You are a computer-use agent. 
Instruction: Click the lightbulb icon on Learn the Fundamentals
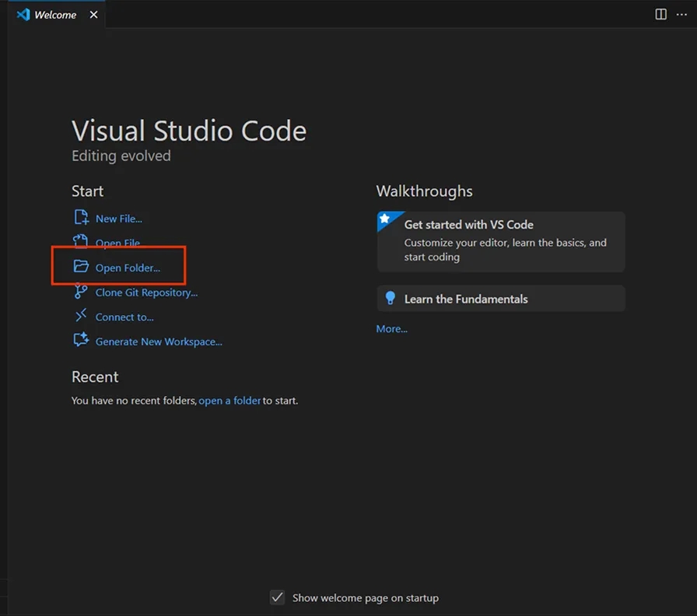pos(391,298)
